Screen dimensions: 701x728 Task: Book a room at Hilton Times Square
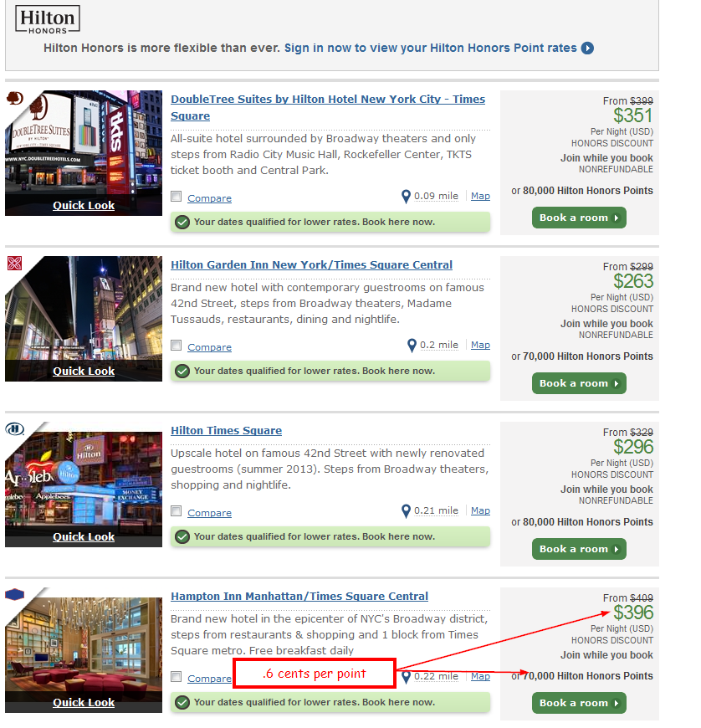(x=579, y=549)
